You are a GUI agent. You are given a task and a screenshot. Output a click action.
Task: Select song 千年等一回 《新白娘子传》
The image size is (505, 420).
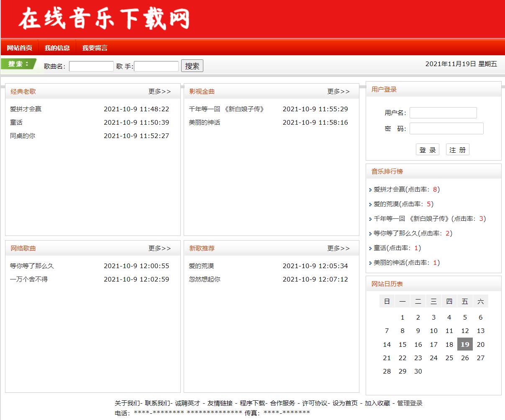226,109
